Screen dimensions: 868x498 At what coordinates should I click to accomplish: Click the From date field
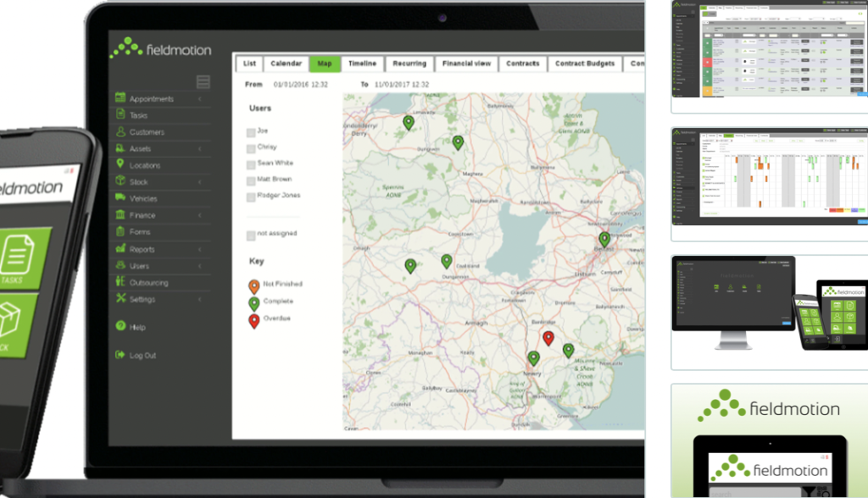click(301, 85)
